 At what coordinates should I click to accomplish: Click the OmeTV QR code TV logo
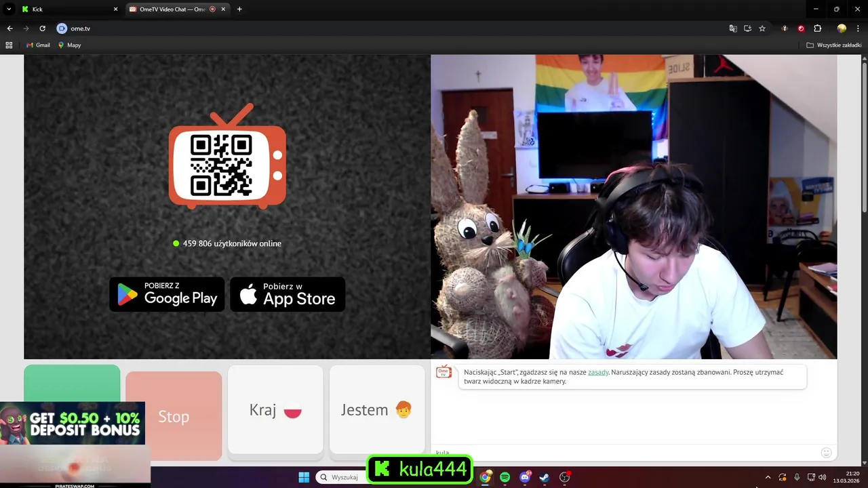[227, 157]
